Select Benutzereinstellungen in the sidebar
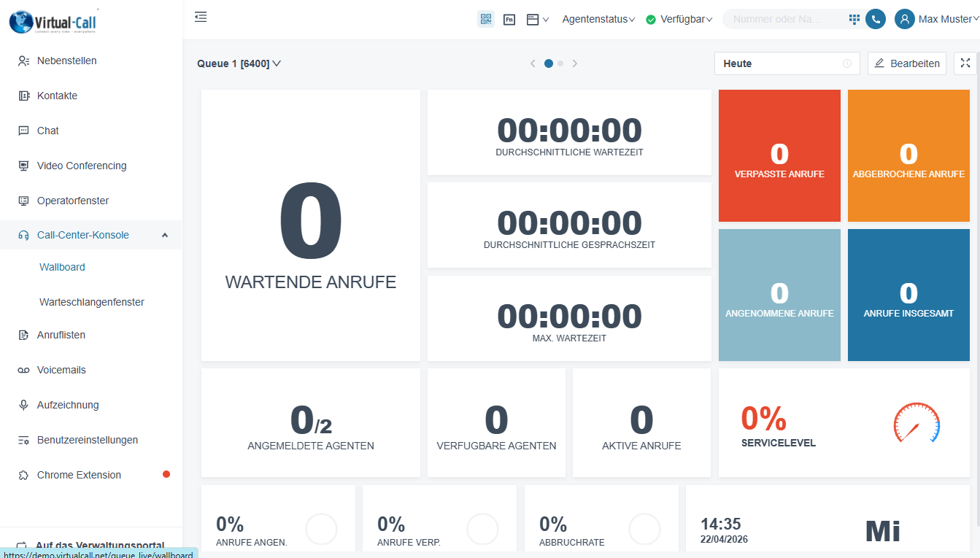The height and width of the screenshot is (558, 980). pyautogui.click(x=88, y=441)
